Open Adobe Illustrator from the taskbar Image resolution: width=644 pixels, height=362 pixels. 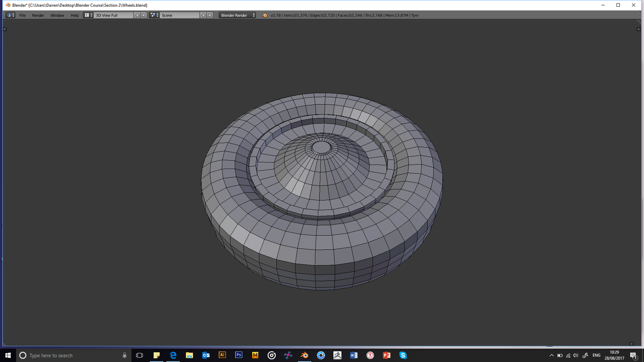[222, 355]
